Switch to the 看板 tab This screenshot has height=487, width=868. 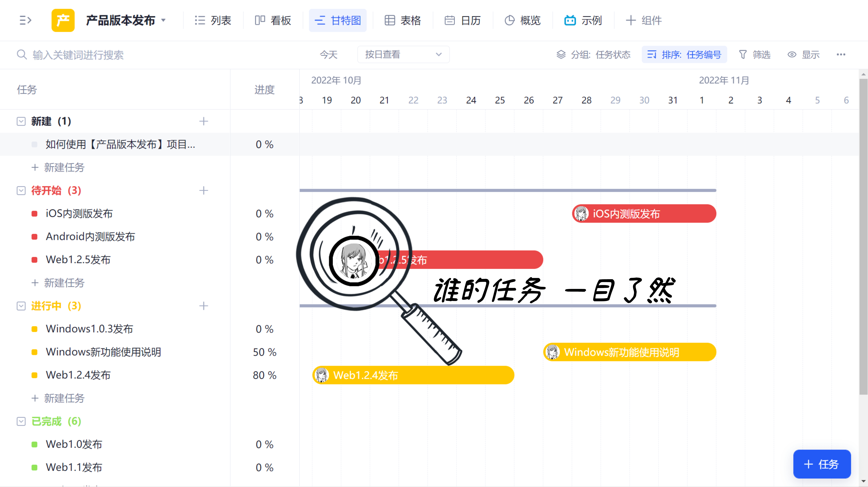[x=273, y=20]
